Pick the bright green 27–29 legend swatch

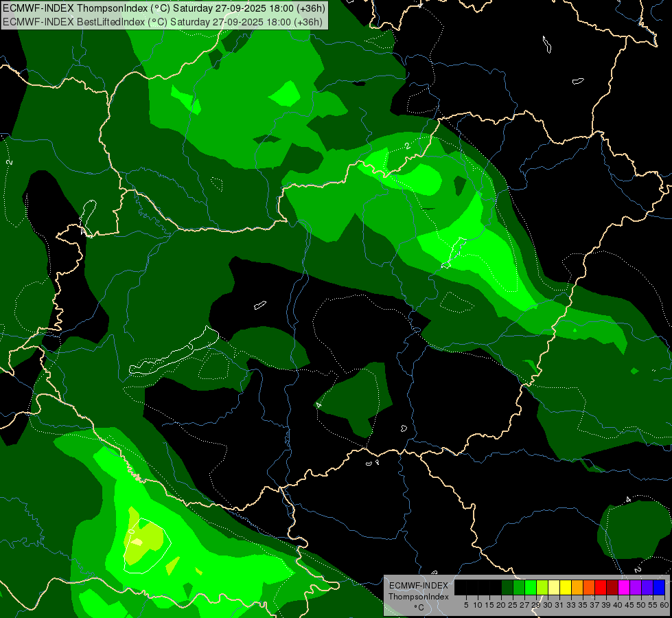click(531, 587)
